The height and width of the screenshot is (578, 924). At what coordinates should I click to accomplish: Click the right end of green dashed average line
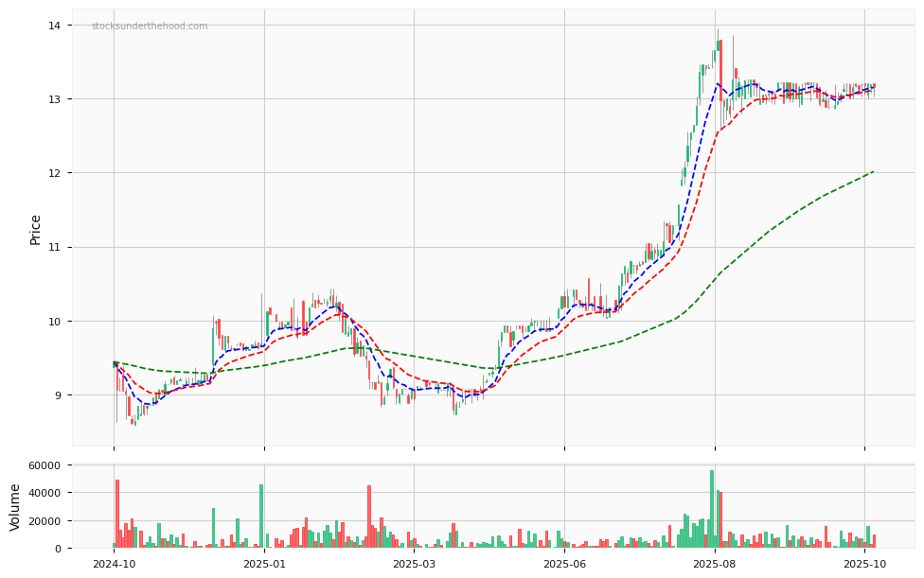[x=872, y=172]
